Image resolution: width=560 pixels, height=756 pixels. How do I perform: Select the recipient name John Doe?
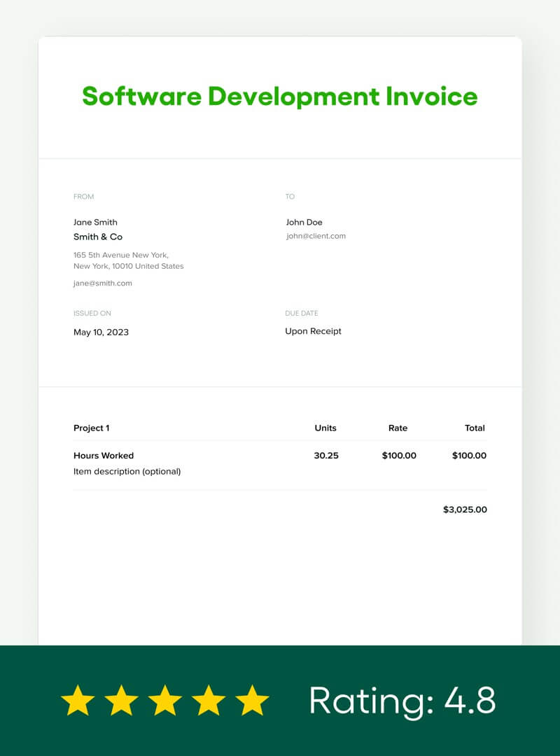coord(304,223)
